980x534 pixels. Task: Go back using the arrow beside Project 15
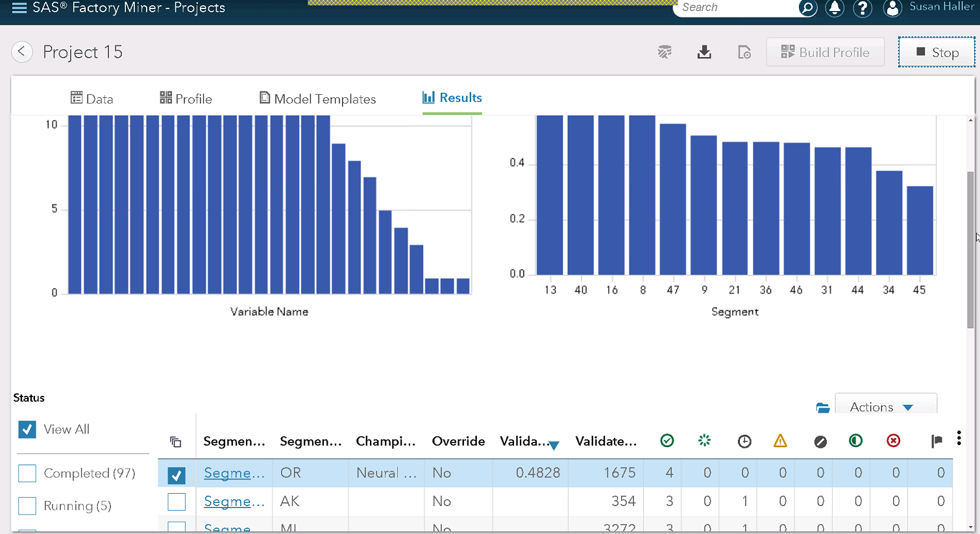[x=22, y=52]
